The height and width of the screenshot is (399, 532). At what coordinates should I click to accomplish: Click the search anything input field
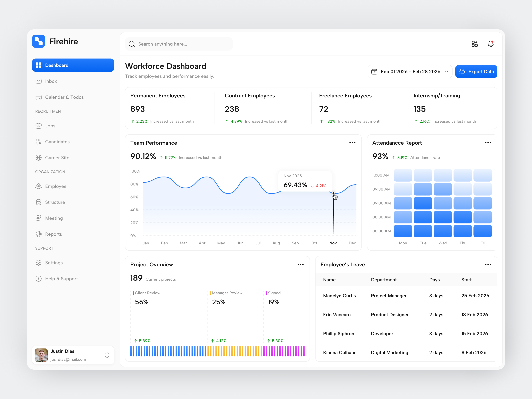179,44
